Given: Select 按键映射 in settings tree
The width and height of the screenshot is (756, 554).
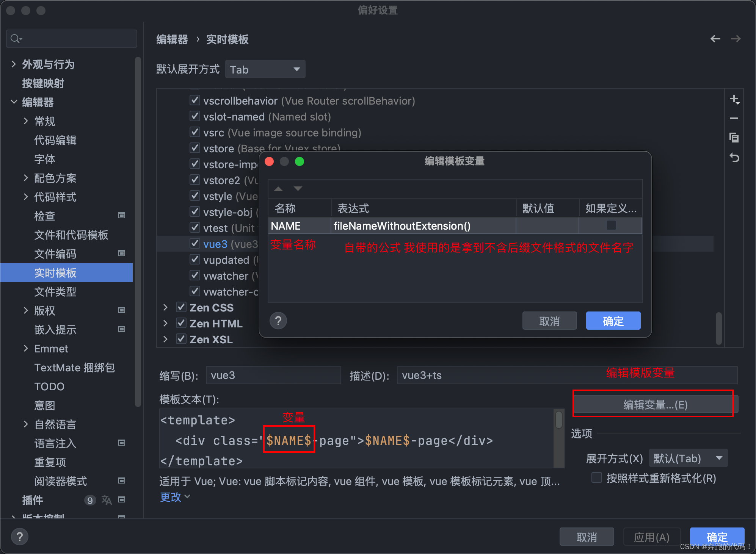Looking at the screenshot, I should (x=43, y=83).
